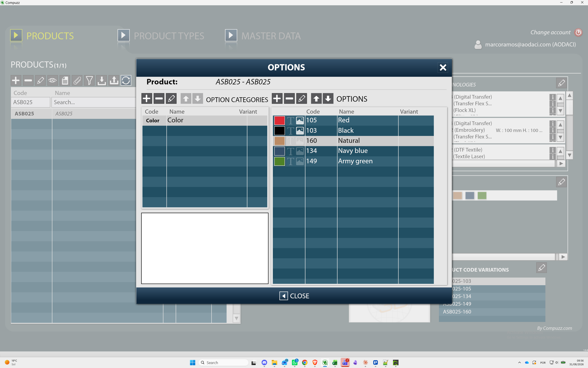
Task: Edit product code variations with pencil icon
Action: [541, 267]
